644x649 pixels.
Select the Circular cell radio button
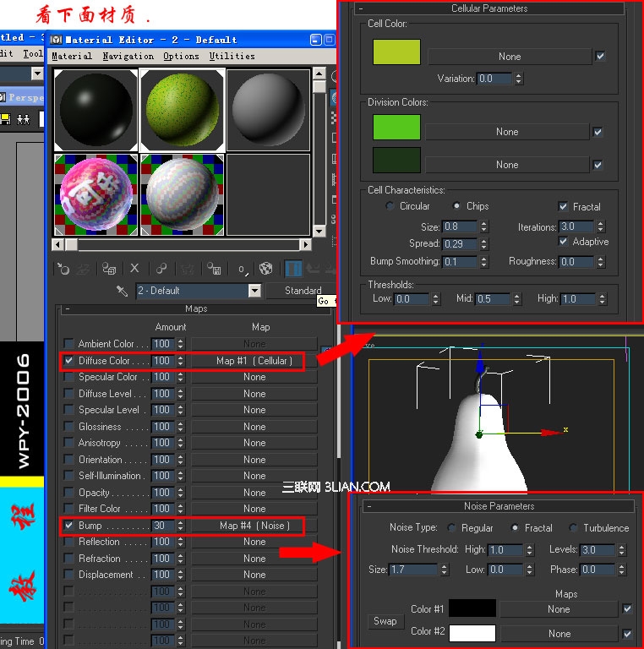390,205
